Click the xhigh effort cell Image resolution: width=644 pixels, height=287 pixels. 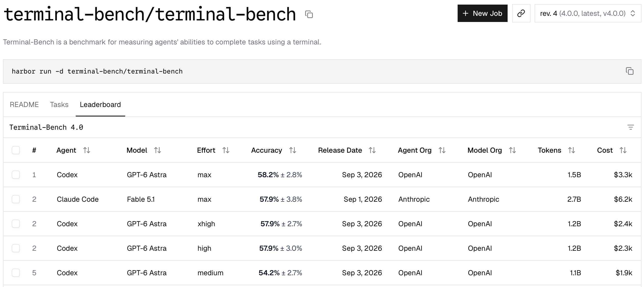[x=206, y=224]
